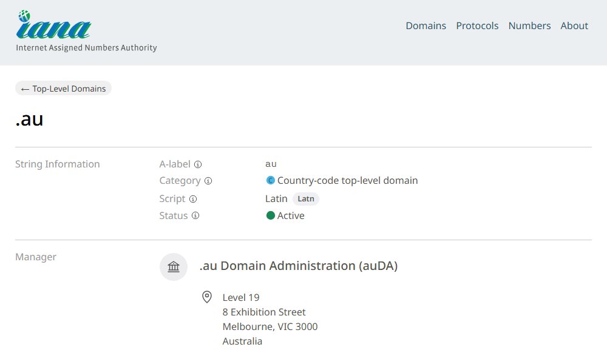Click the 'Category' field label
607x364 pixels.
(x=180, y=181)
